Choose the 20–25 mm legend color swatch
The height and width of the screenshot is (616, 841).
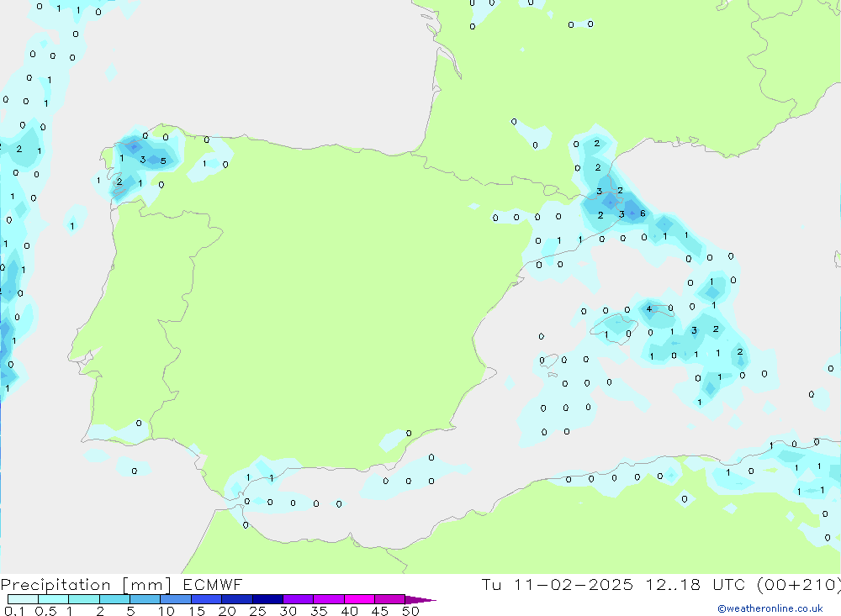tap(236, 599)
